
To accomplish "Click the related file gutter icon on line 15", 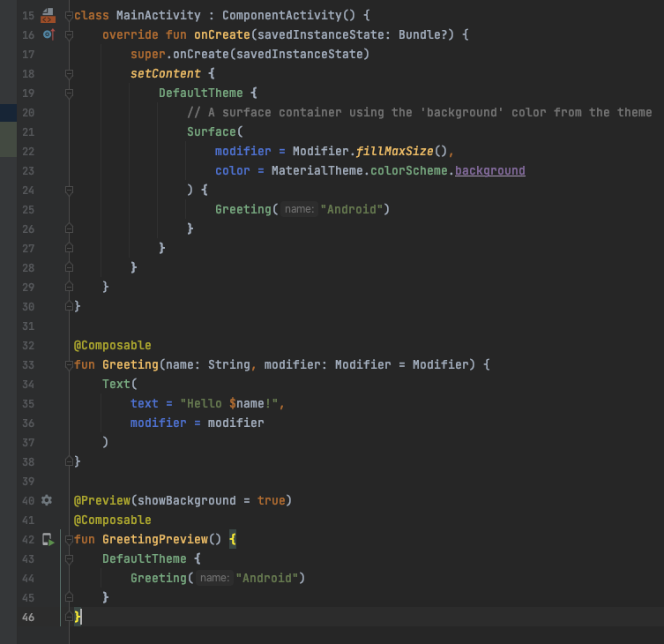I will coord(48,16).
